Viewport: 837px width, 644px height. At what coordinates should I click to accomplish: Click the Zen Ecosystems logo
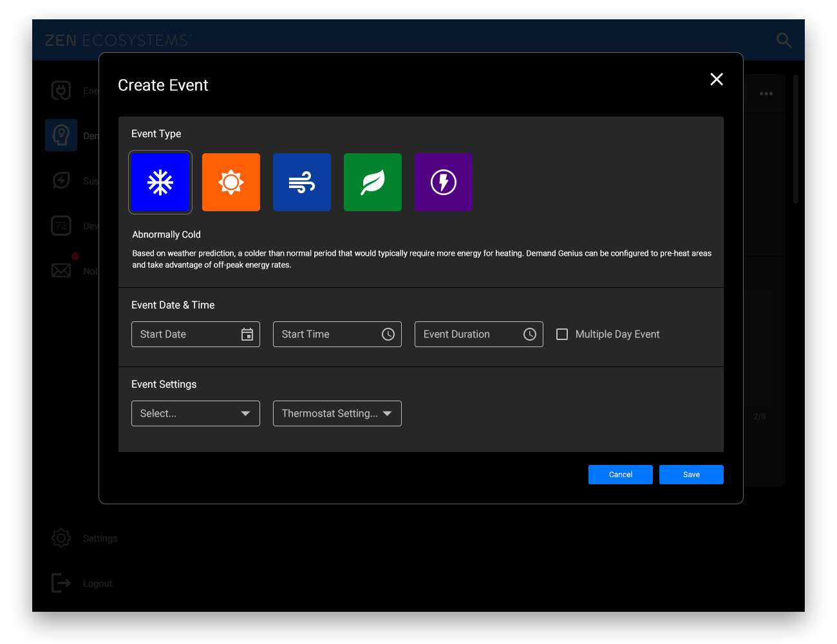coord(118,41)
